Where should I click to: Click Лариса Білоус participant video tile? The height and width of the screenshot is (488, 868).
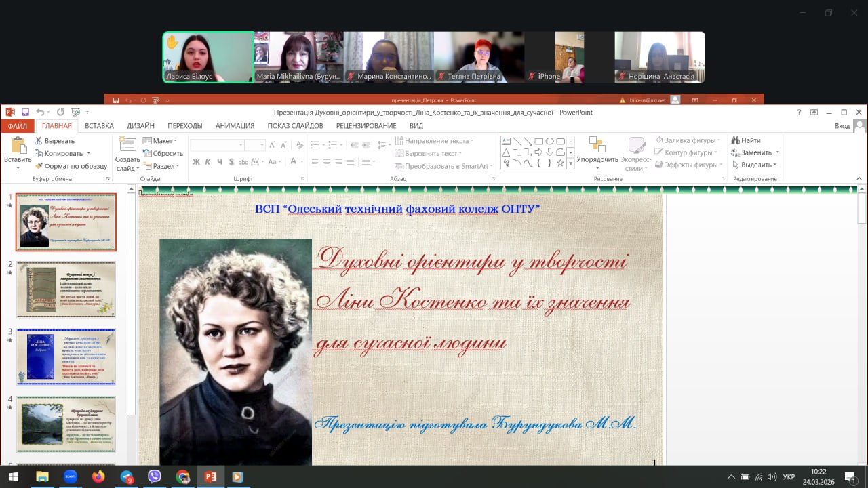(x=208, y=57)
